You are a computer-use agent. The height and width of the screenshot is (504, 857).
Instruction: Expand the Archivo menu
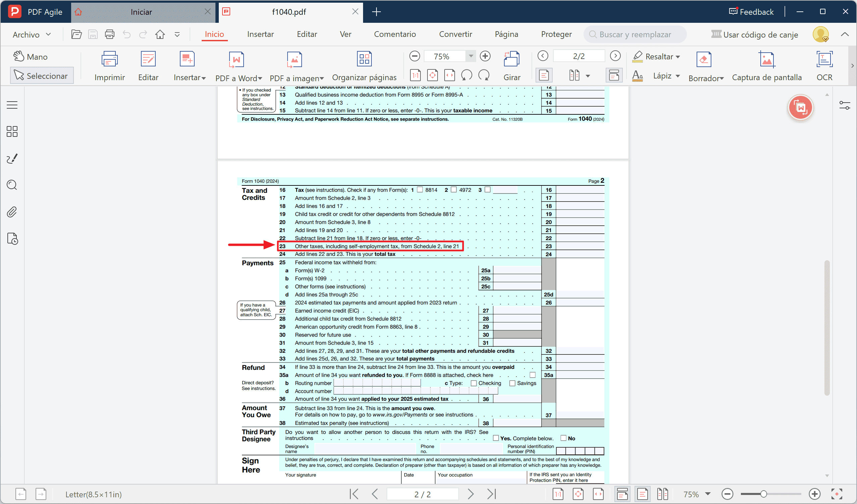point(32,34)
